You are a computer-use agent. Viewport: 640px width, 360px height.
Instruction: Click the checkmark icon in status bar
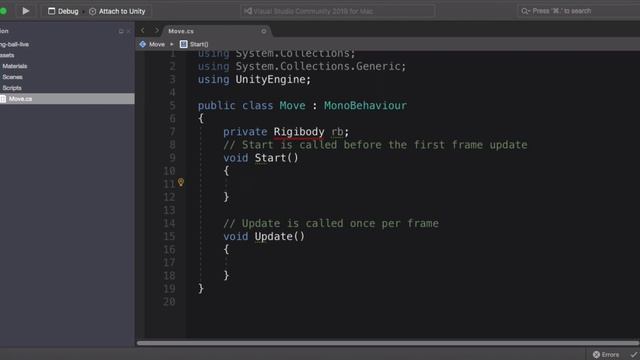click(633, 355)
